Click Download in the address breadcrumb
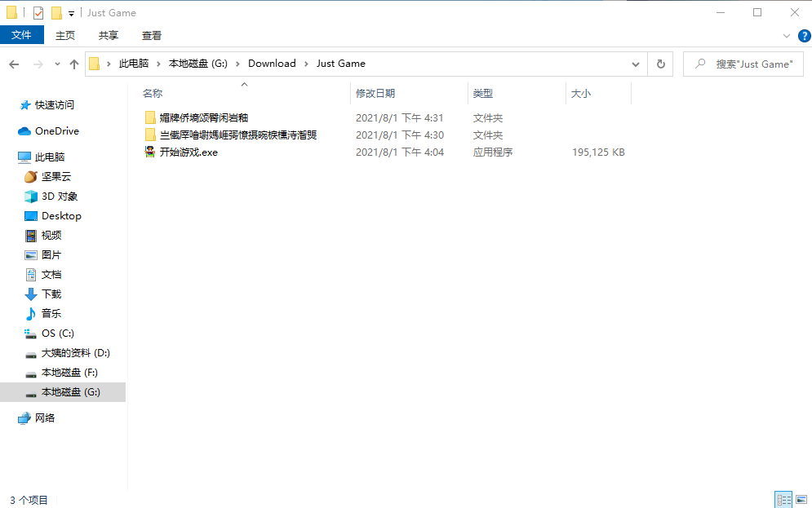812x508 pixels. [272, 64]
